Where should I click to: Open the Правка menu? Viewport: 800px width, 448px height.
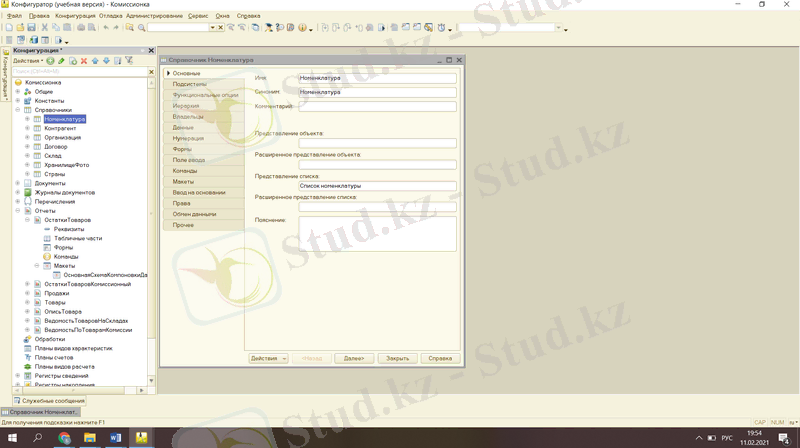pos(39,16)
